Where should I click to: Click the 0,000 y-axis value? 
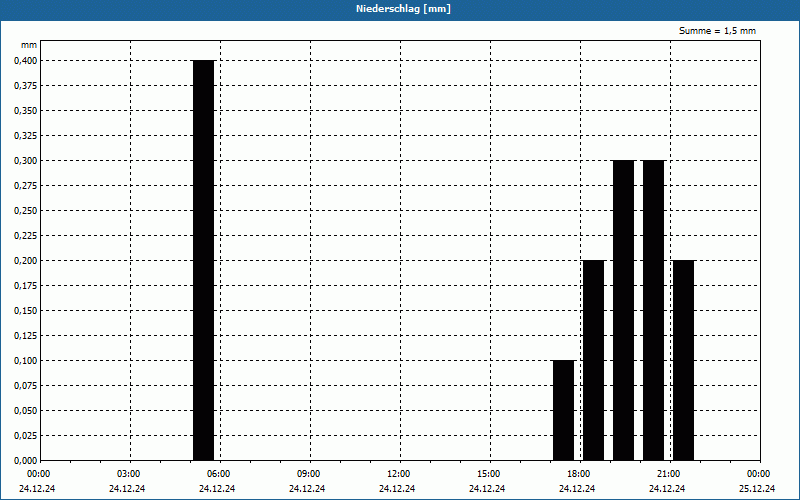pyautogui.click(x=26, y=461)
